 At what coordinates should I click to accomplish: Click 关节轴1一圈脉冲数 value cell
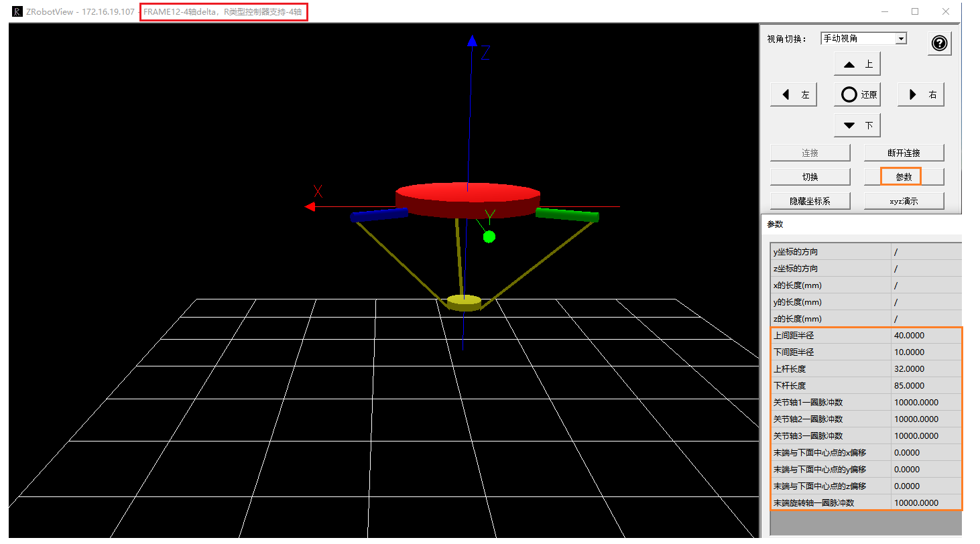coord(926,402)
